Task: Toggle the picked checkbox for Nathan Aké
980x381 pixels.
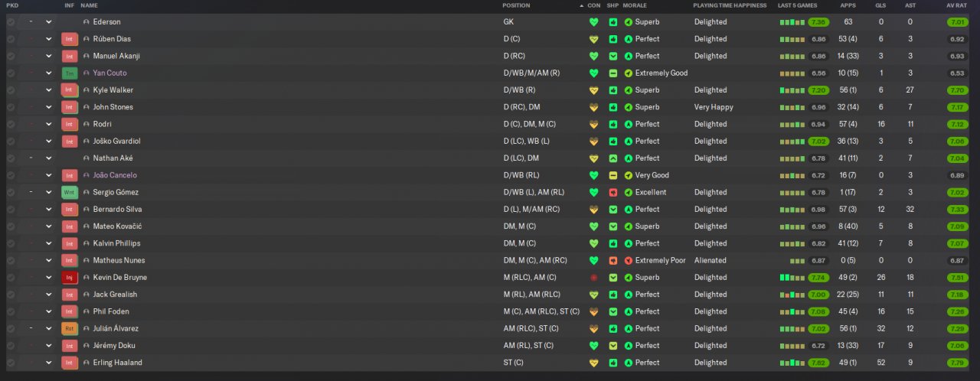Action: 11,158
